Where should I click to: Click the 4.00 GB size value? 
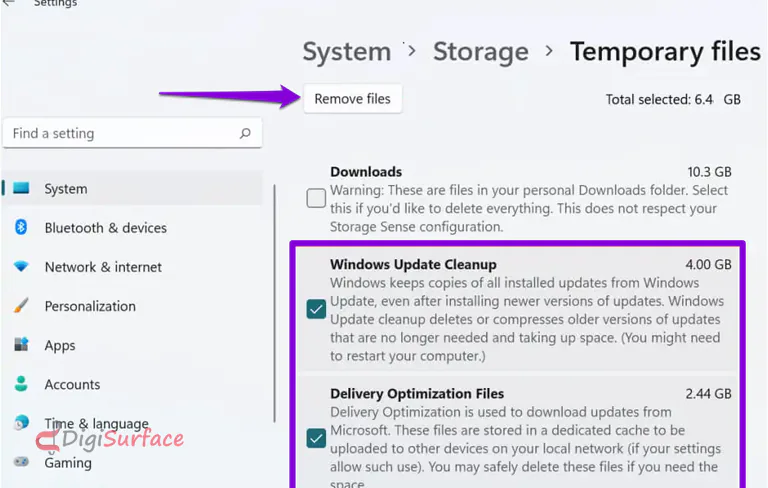tap(708, 265)
